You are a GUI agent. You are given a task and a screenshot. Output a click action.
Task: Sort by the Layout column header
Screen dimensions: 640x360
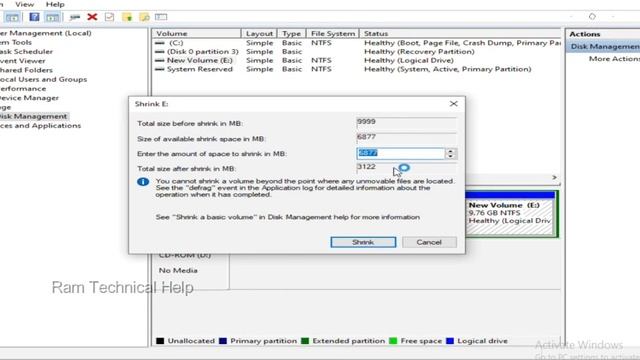click(259, 33)
